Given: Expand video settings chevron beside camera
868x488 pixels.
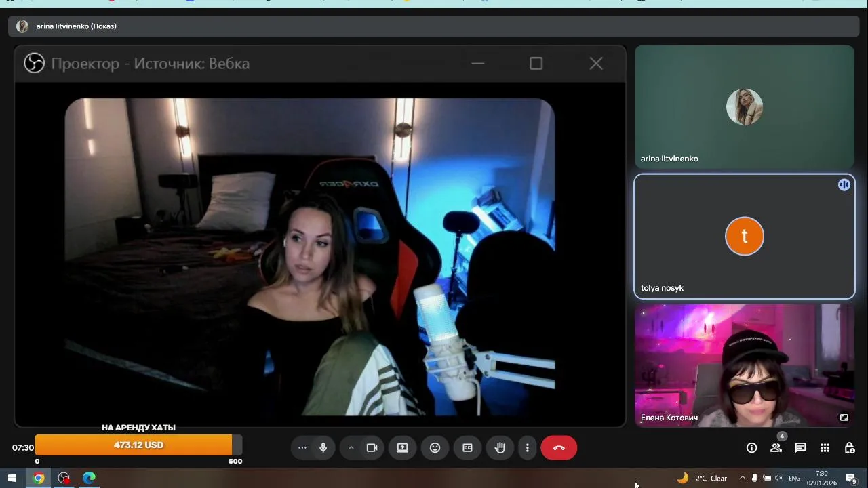Looking at the screenshot, I should [x=351, y=448].
